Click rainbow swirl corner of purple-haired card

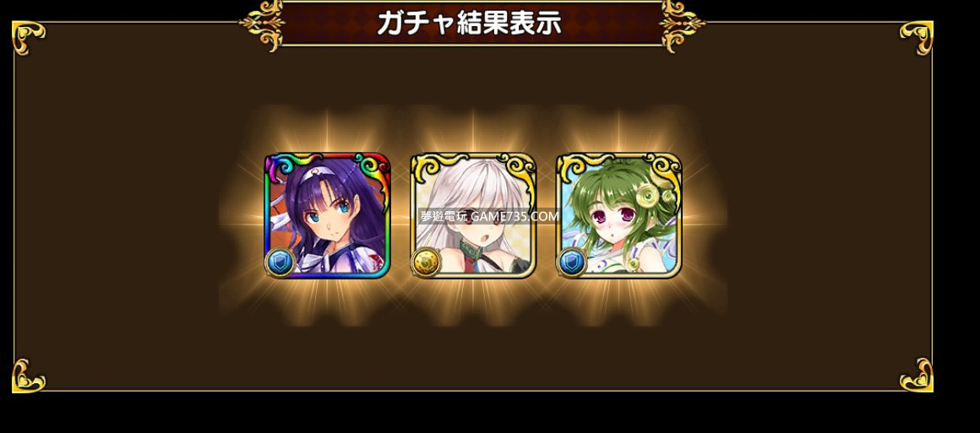pyautogui.click(x=372, y=169)
